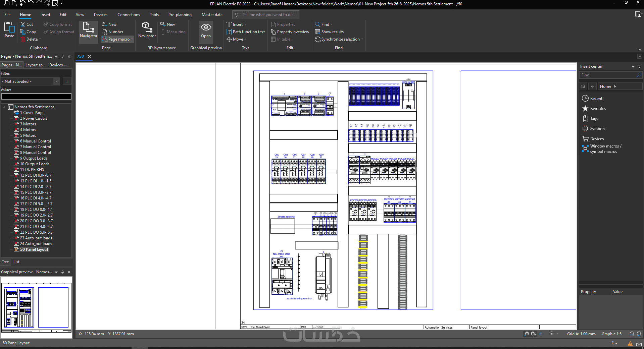The image size is (644, 349).
Task: Open the Filter 'Not activated' dropdown
Action: point(56,81)
